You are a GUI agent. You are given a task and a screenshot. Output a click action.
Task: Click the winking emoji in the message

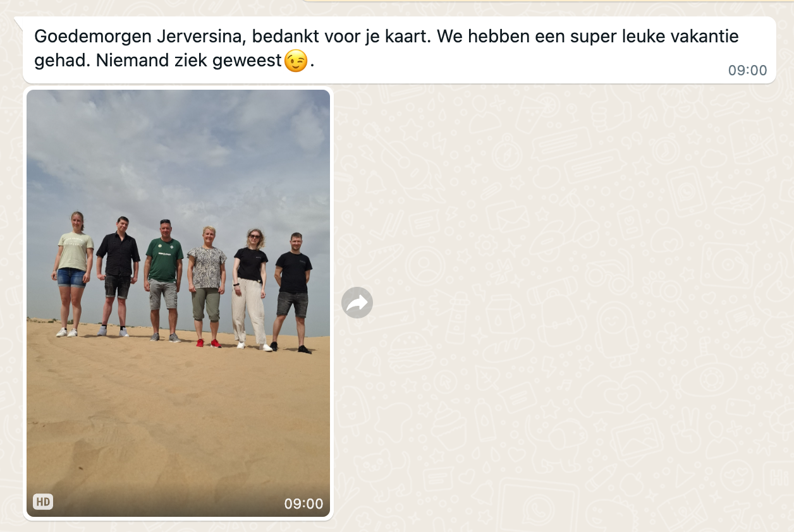pos(296,61)
